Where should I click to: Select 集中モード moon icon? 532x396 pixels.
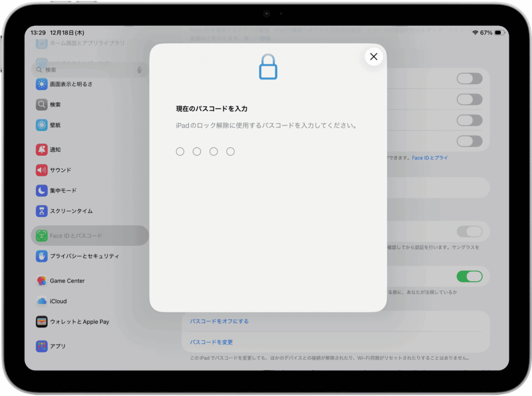pos(42,190)
